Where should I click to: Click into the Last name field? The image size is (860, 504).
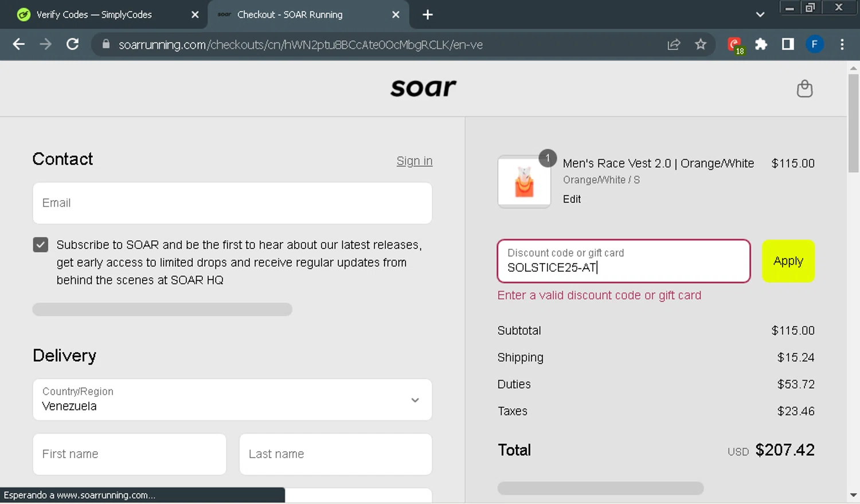pyautogui.click(x=335, y=454)
